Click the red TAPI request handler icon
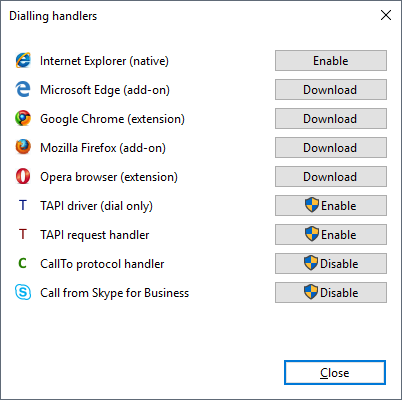402x400 pixels. tap(23, 234)
